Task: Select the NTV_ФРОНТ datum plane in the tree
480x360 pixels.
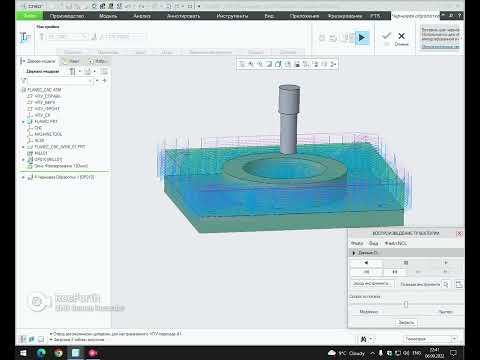Action: [47, 109]
